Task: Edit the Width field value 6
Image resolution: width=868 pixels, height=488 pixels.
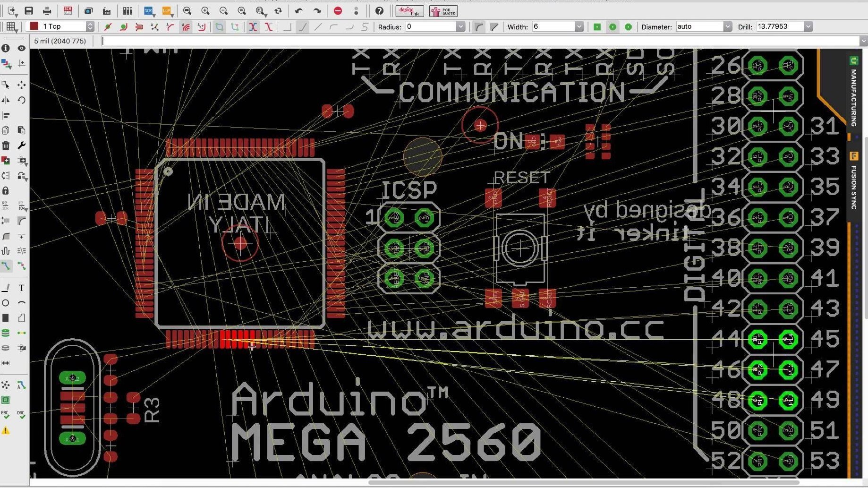Action: pos(553,26)
